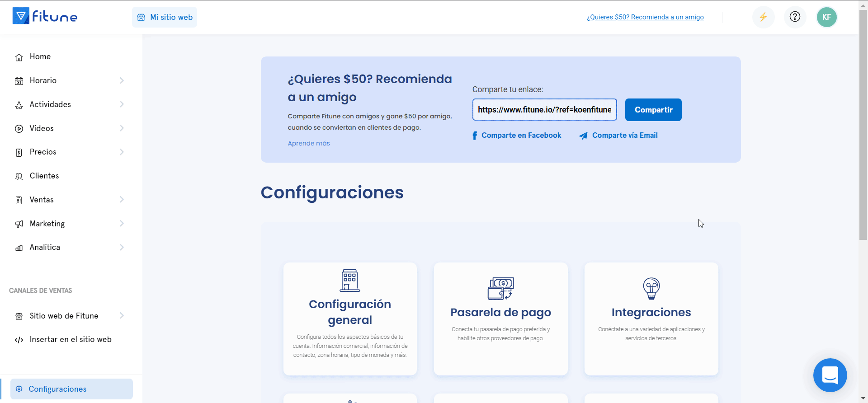Open the Marketing menu item

click(x=47, y=224)
